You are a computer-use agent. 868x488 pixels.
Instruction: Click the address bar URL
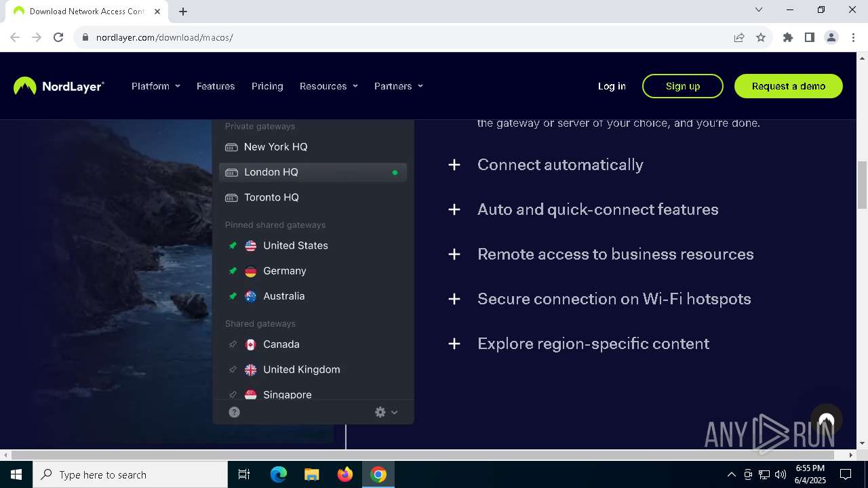[x=165, y=37]
